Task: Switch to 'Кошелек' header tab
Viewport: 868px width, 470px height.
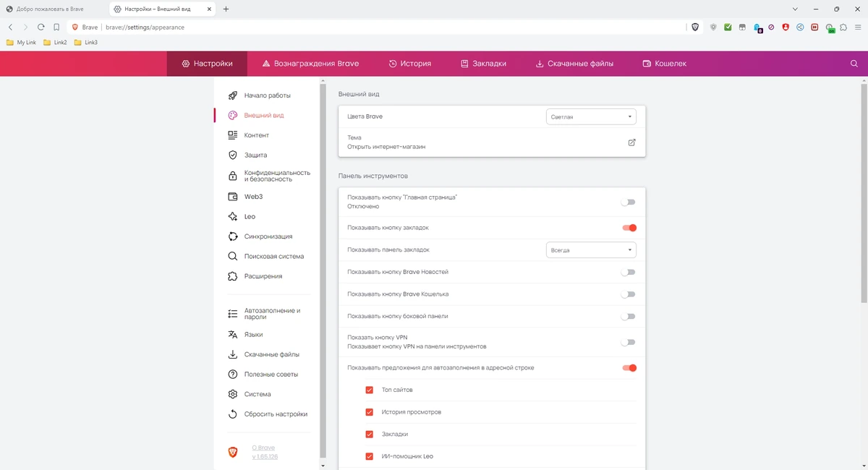Action: click(665, 64)
